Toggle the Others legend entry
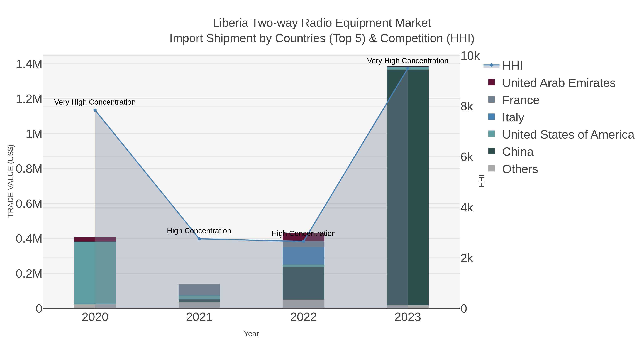644x362 pixels. (513, 169)
